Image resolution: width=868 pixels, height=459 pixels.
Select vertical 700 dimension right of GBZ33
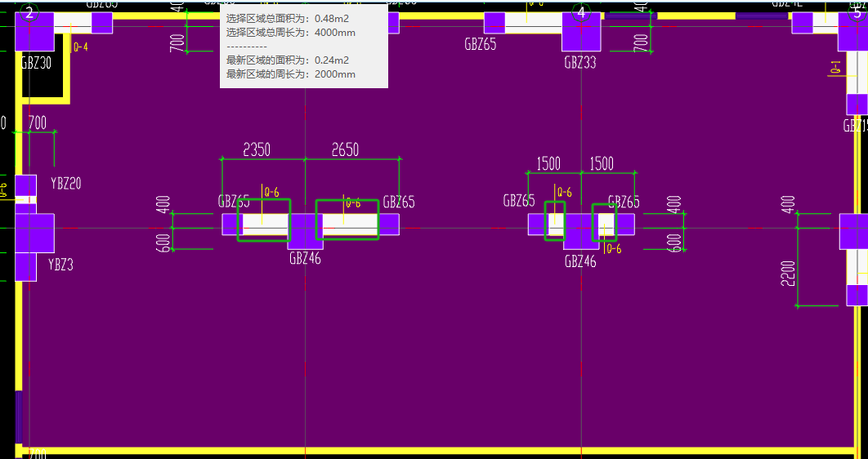tap(641, 42)
